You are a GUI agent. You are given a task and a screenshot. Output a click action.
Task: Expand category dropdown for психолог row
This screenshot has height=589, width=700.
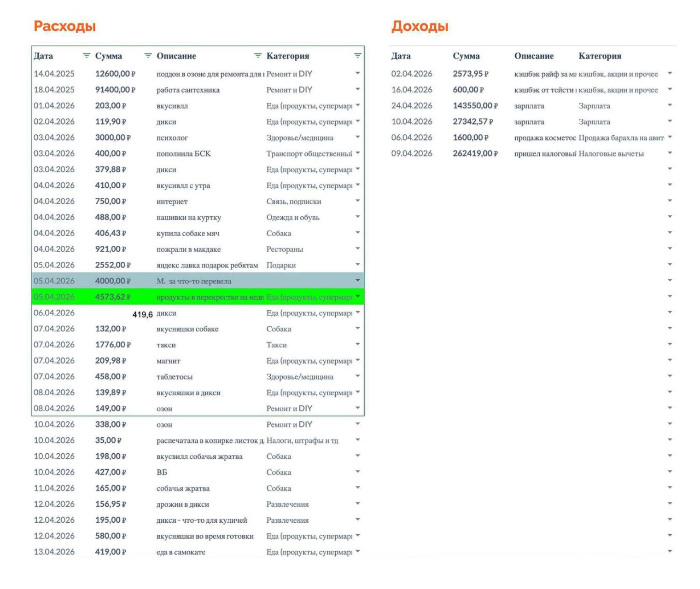click(x=358, y=137)
